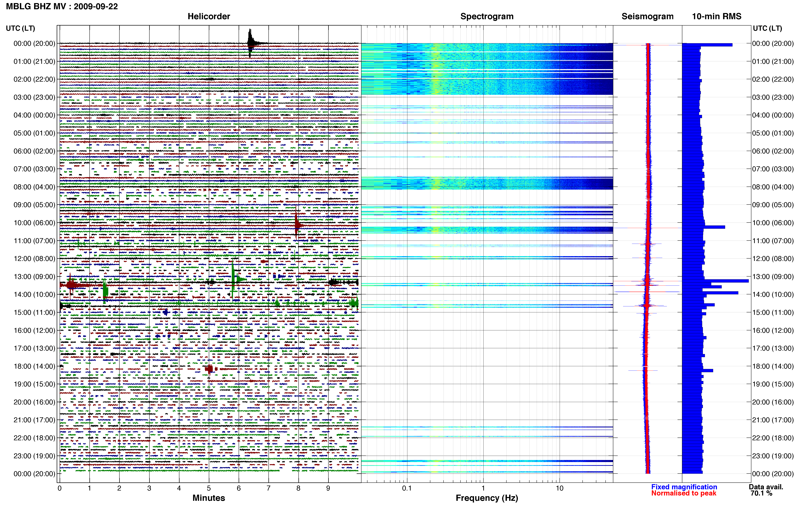Click the right UTC (LT) axis label
The height and width of the screenshot is (508, 812).
(767, 28)
